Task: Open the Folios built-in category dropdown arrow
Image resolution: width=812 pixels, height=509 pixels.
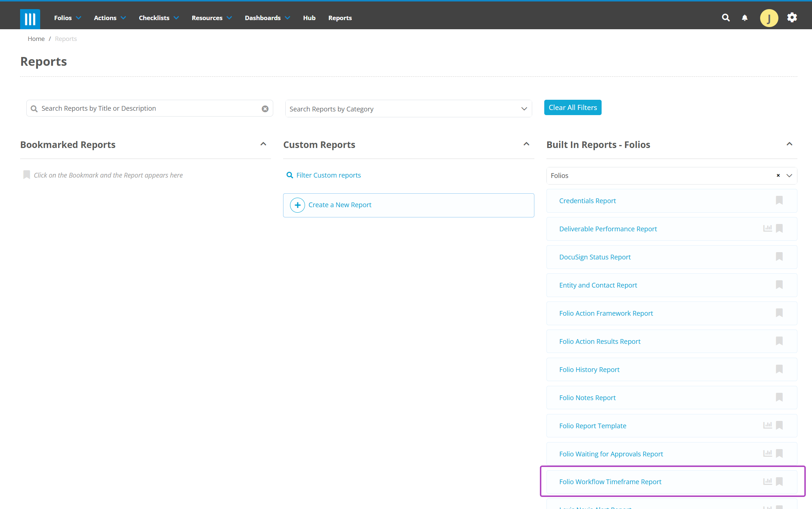Action: (x=789, y=176)
